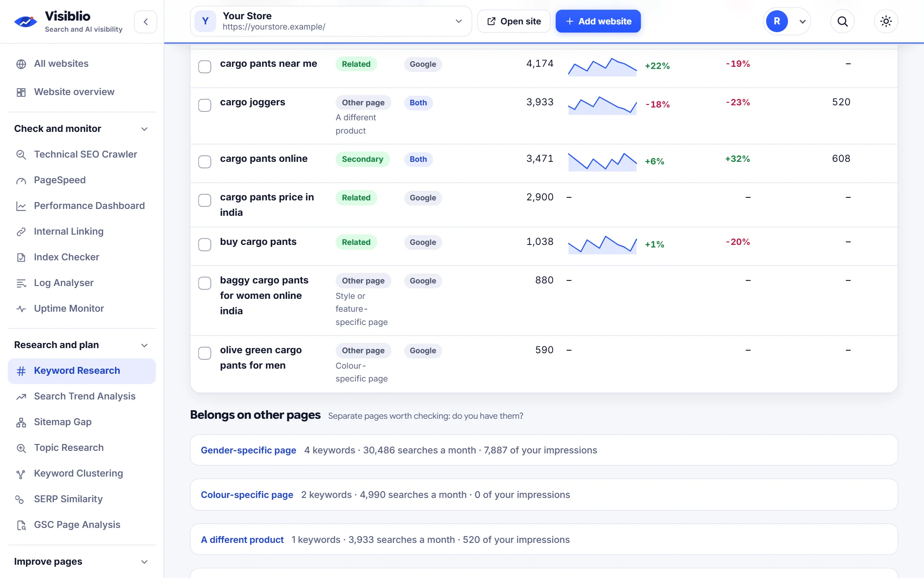Image resolution: width=924 pixels, height=578 pixels.
Task: Open the user account dropdown chevron
Action: [x=803, y=21]
